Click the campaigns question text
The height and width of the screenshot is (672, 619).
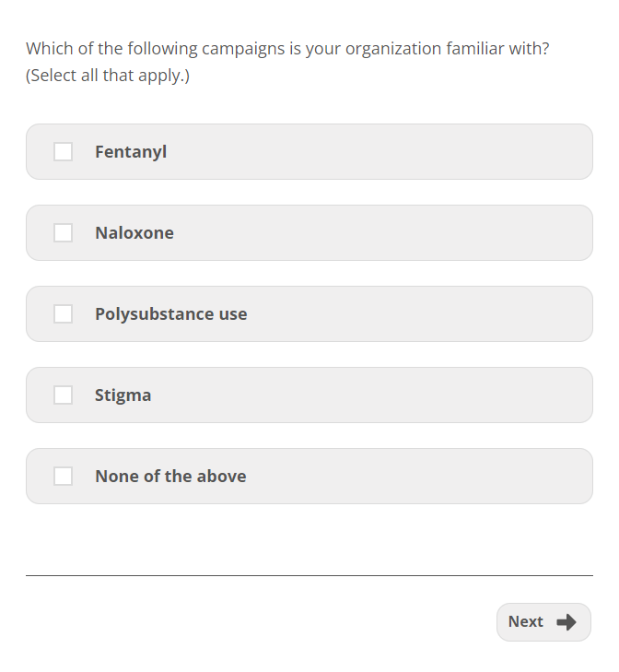tap(287, 48)
